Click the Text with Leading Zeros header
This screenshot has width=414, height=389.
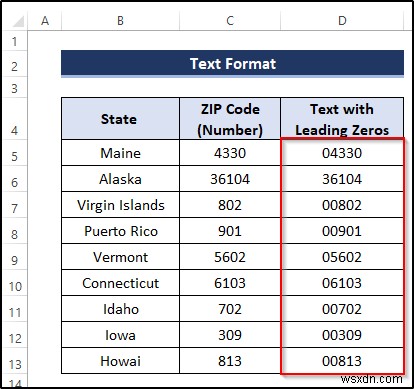[x=342, y=119]
